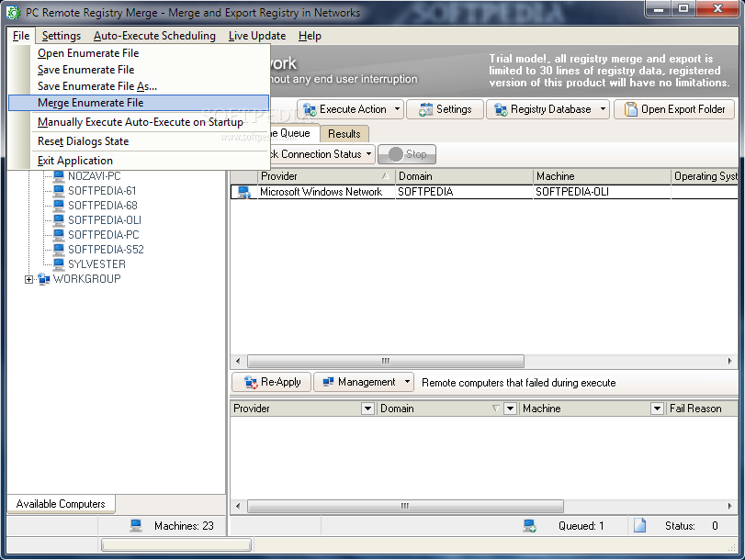Screen dimensions: 745x560
Task: Click the queued row's computer icon
Action: click(x=244, y=193)
